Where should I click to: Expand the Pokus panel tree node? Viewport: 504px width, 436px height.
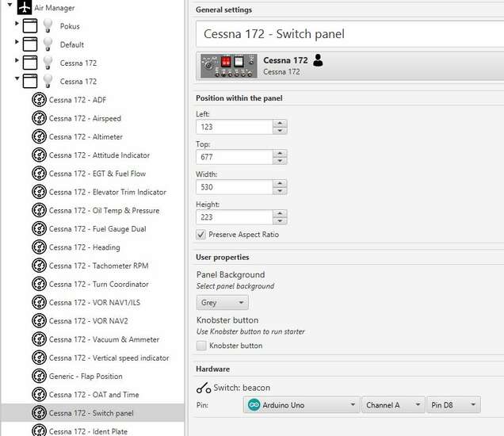point(17,24)
